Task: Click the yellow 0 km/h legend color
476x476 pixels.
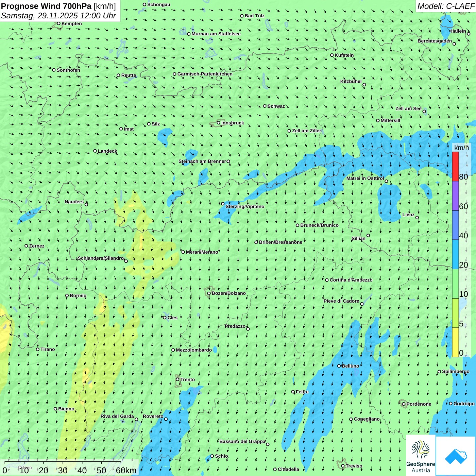Action: pos(455,342)
